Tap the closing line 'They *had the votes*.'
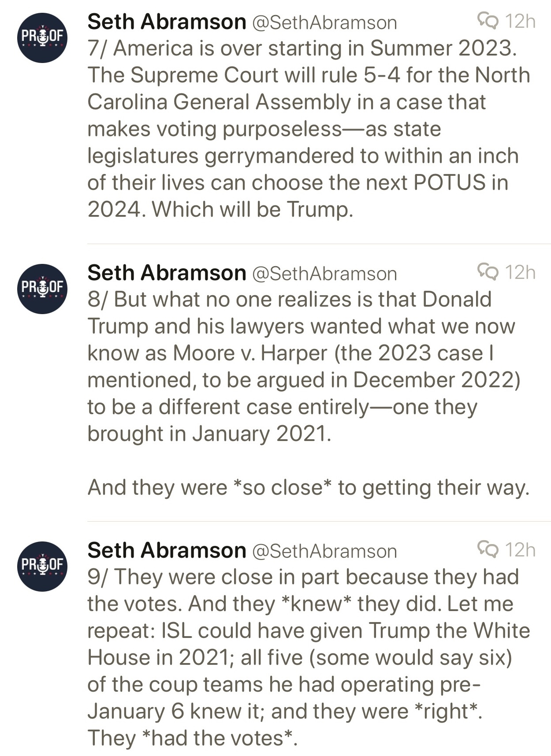 (192, 738)
